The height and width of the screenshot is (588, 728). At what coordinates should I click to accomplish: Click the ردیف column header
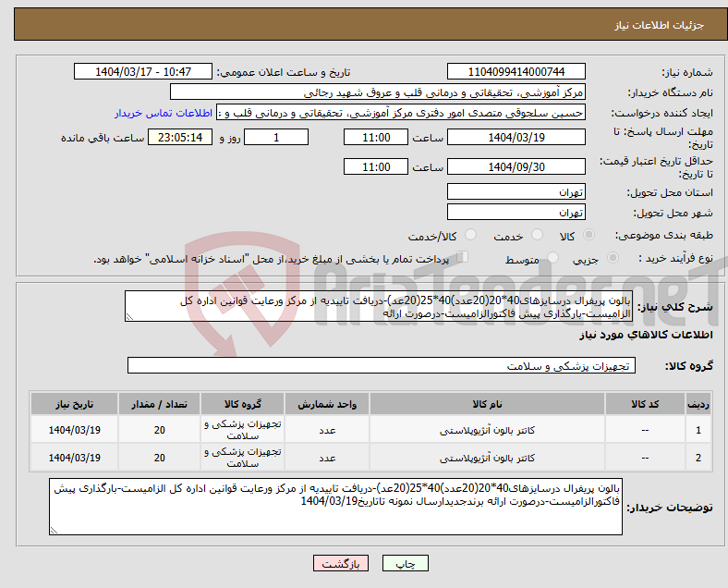tap(698, 404)
